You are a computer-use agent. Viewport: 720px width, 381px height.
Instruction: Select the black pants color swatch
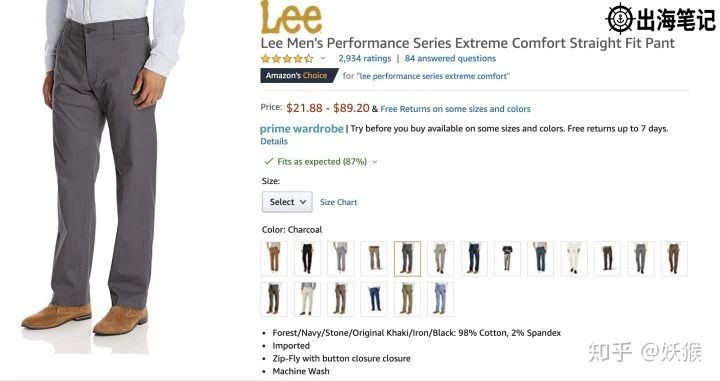point(307,258)
